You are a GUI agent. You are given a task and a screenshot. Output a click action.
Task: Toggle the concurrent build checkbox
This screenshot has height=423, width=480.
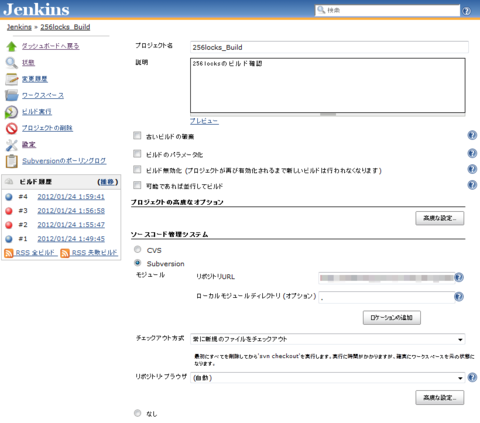(x=137, y=185)
